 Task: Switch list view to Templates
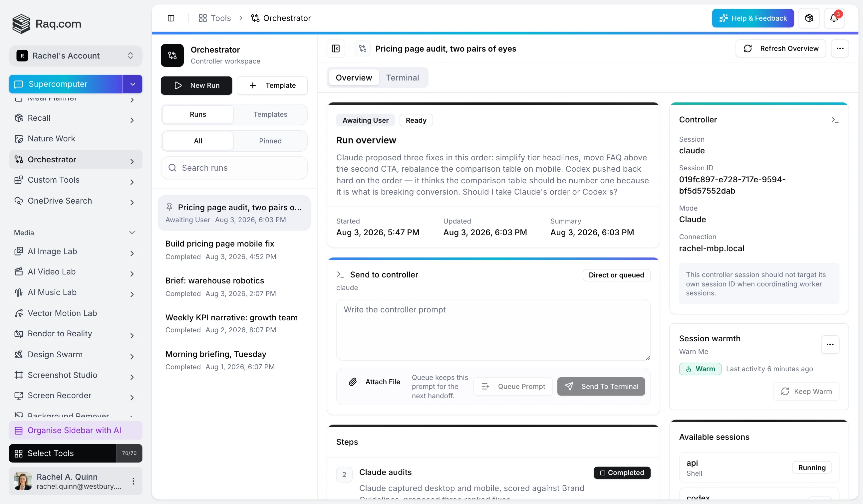pos(270,114)
